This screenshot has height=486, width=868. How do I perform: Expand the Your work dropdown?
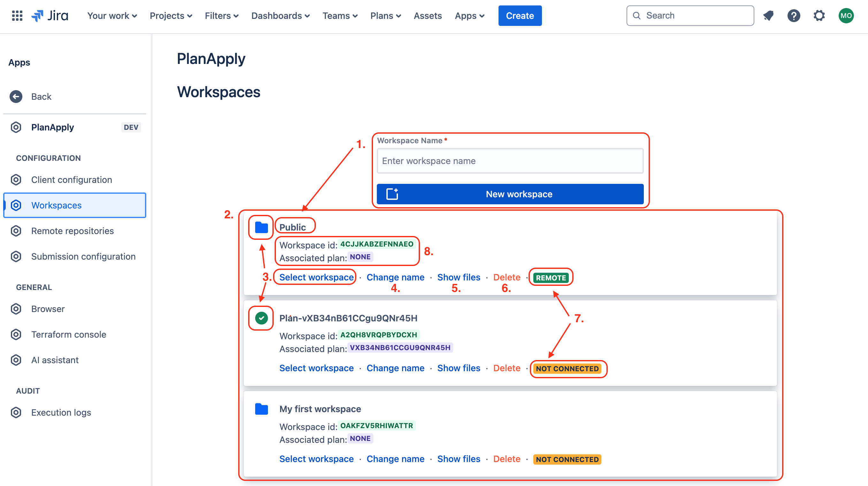point(112,16)
